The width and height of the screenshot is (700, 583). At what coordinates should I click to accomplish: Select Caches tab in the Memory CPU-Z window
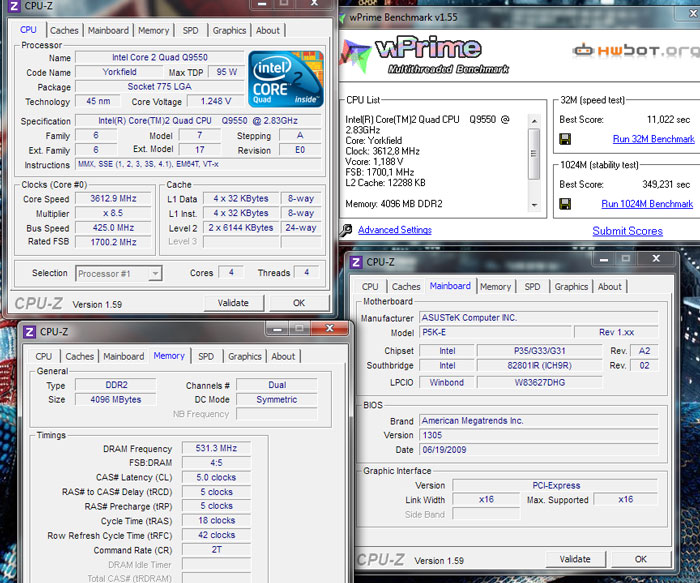tap(79, 356)
